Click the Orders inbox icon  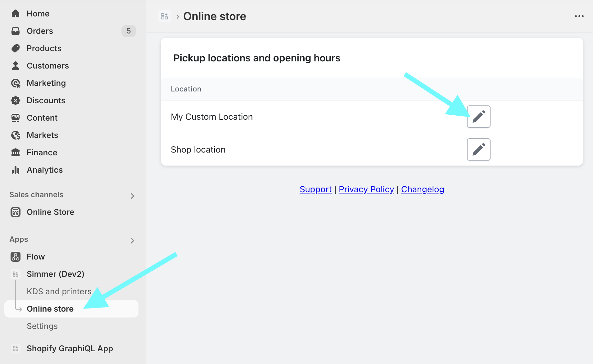pyautogui.click(x=16, y=31)
